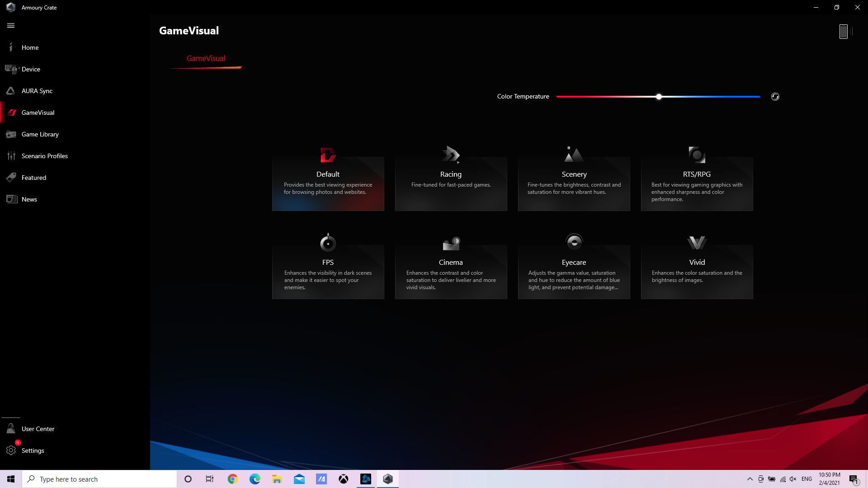Viewport: 868px width, 488px height.
Task: Click the Color Temperature slider handle
Action: tap(659, 97)
